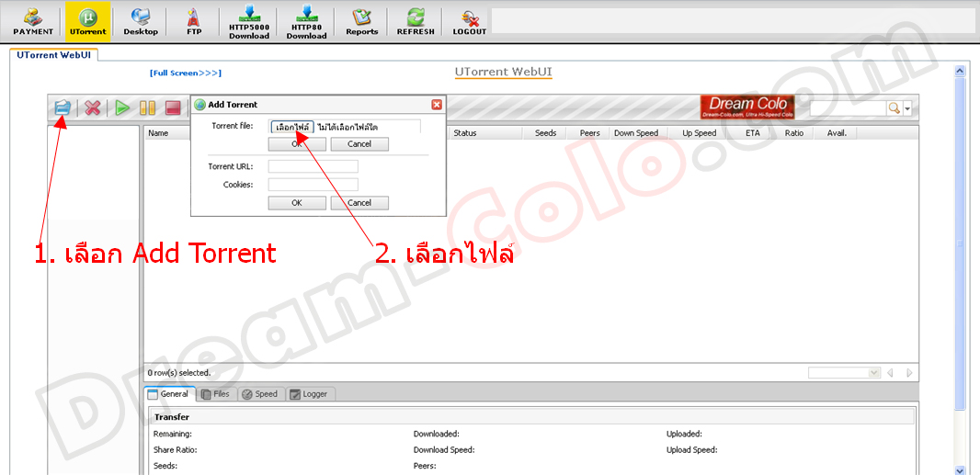Viewport: 980px width, 475px height.
Task: Click the 'Upload Speed:' label
Action: 691,449
